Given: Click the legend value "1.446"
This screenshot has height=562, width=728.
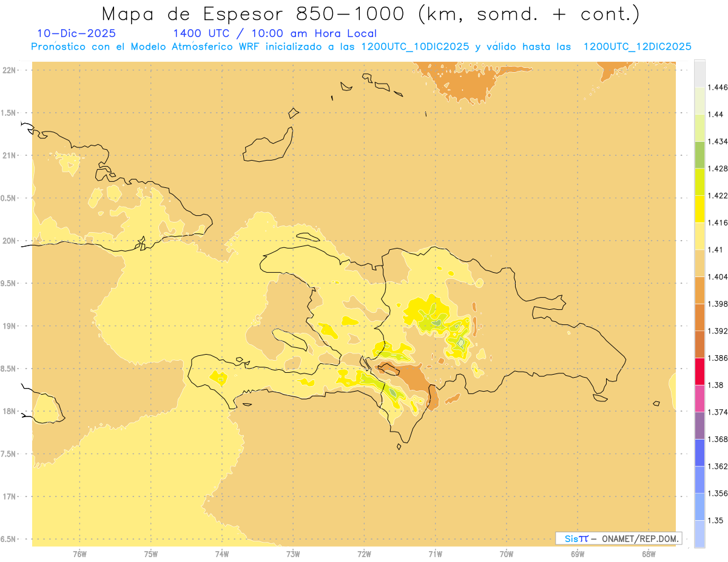Looking at the screenshot, I should (x=718, y=87).
